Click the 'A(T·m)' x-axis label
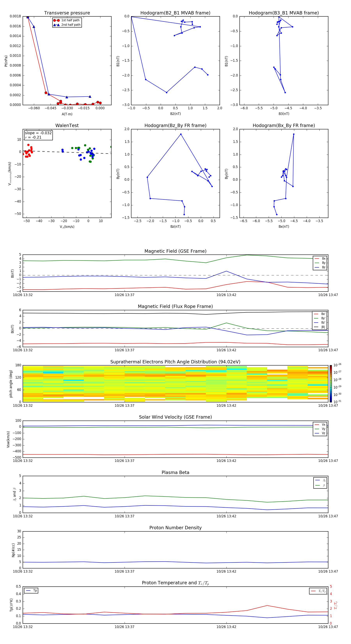The image size is (351, 644). point(67,114)
